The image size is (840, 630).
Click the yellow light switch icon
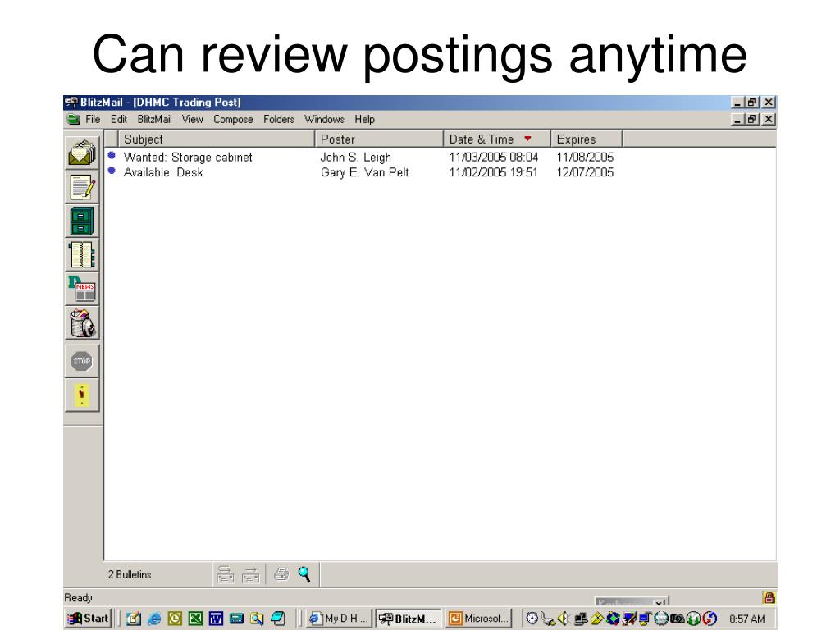[82, 395]
